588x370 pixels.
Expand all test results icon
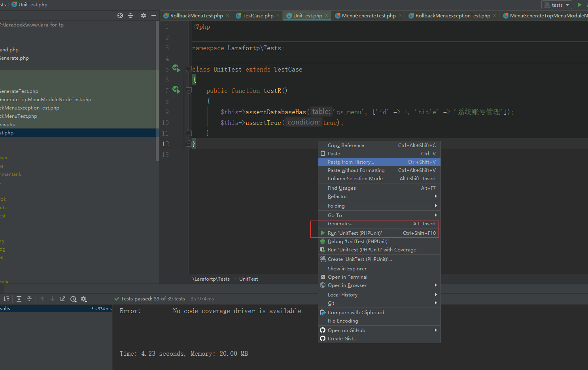click(x=19, y=299)
